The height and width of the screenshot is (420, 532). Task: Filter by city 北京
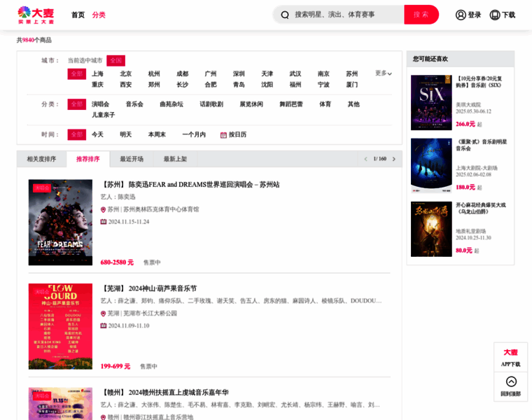(125, 74)
